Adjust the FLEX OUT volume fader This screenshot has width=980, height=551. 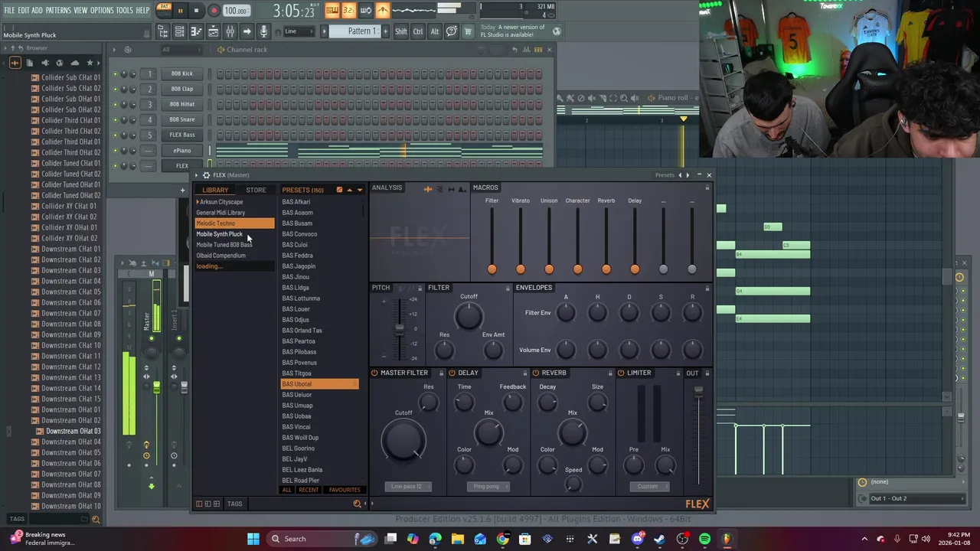[698, 392]
